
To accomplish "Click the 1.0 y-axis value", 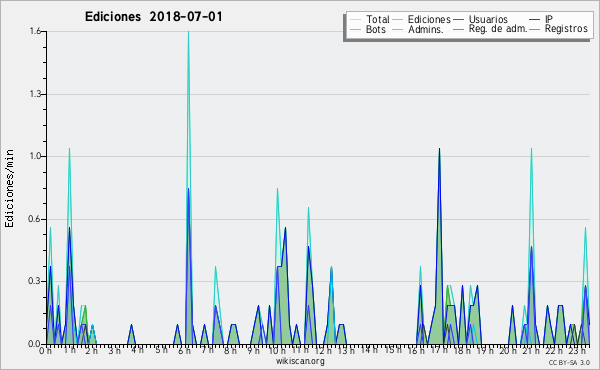I will (x=35, y=156).
